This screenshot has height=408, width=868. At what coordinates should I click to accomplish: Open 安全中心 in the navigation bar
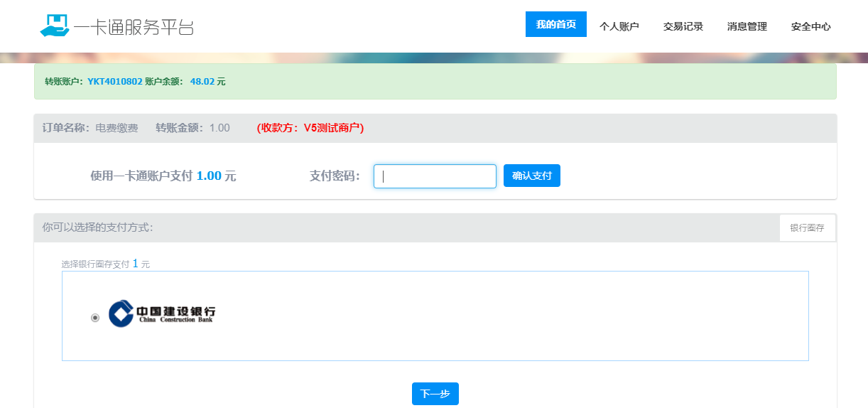pyautogui.click(x=810, y=26)
